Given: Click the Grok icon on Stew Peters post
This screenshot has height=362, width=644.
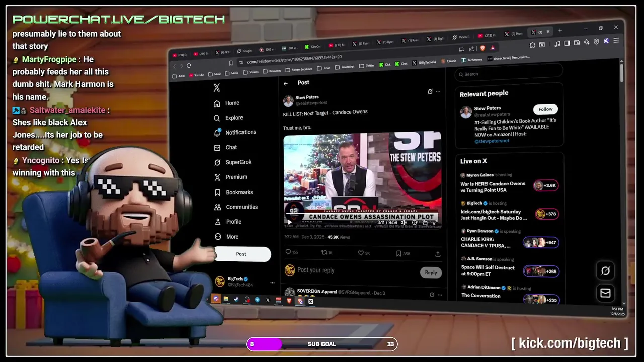Looking at the screenshot, I should point(430,92).
